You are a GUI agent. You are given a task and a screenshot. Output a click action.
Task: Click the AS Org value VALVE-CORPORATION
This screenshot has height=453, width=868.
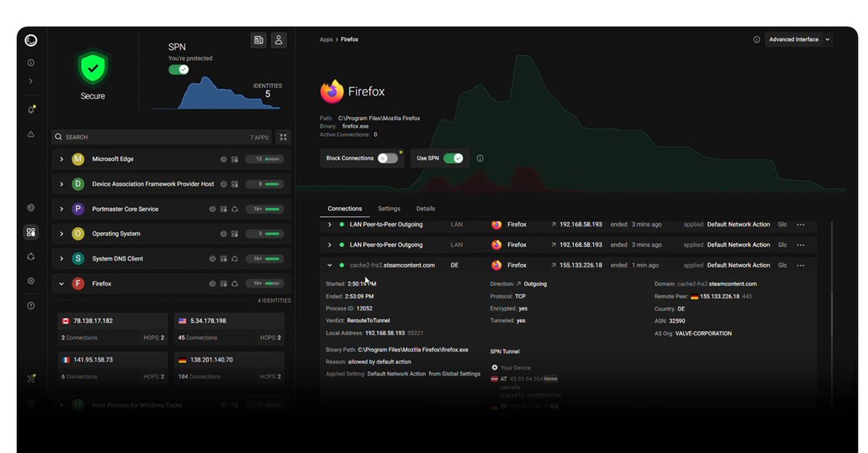(703, 334)
